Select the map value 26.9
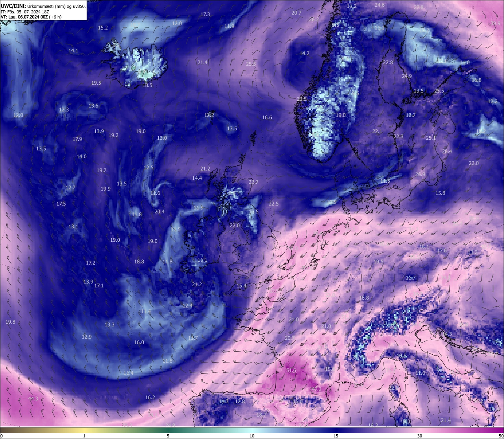The image size is (504, 439). point(420,174)
